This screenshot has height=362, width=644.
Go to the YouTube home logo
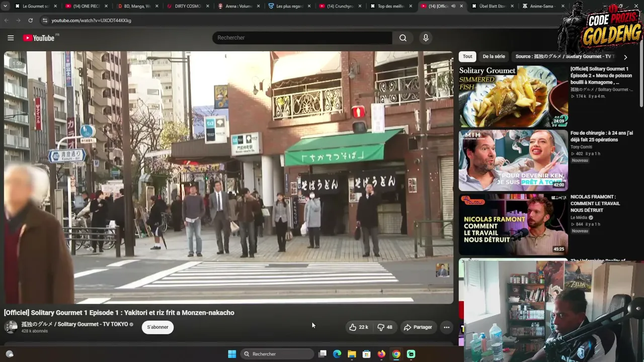39,38
